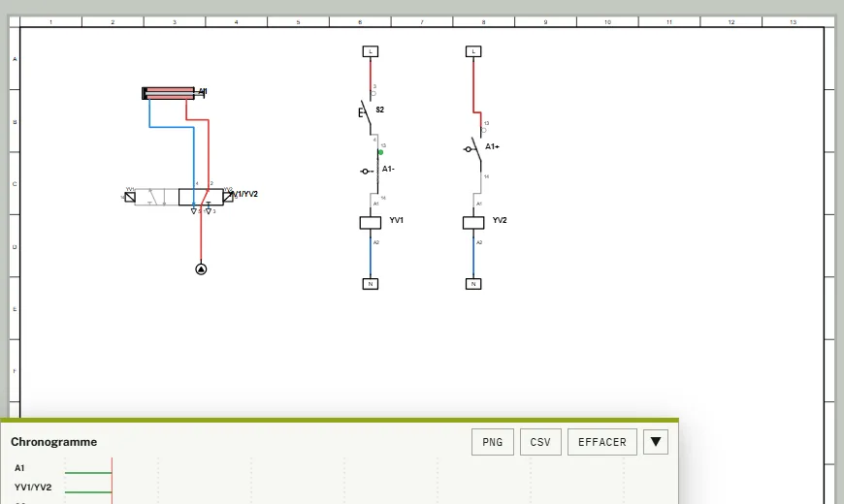Click the exhaust port 5 triangle under valve
844x504 pixels.
tap(194, 211)
